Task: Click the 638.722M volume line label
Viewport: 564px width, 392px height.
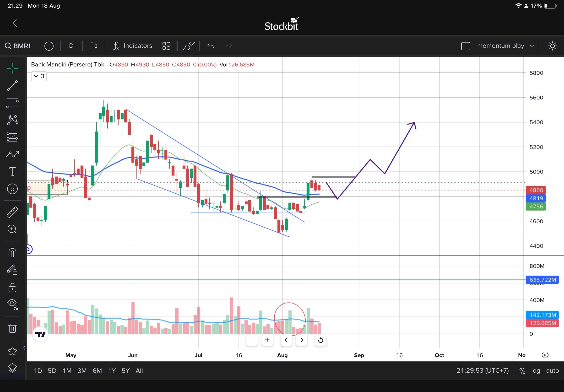Action: pyautogui.click(x=542, y=280)
